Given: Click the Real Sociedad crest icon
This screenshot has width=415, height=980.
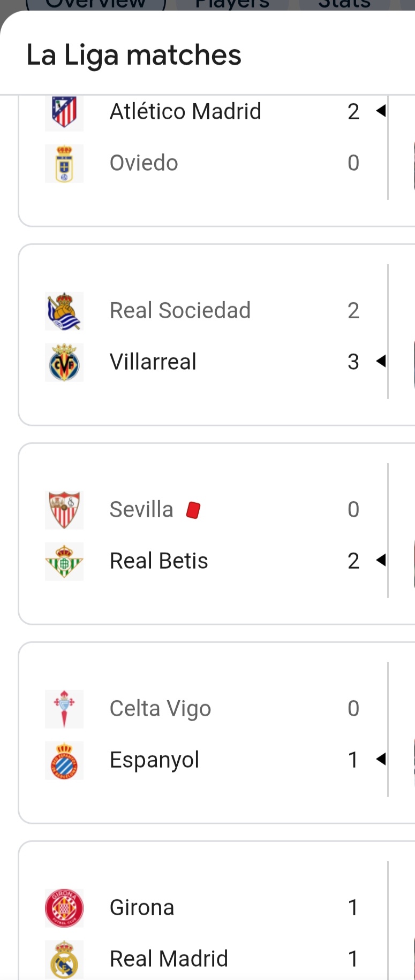Looking at the screenshot, I should [64, 311].
